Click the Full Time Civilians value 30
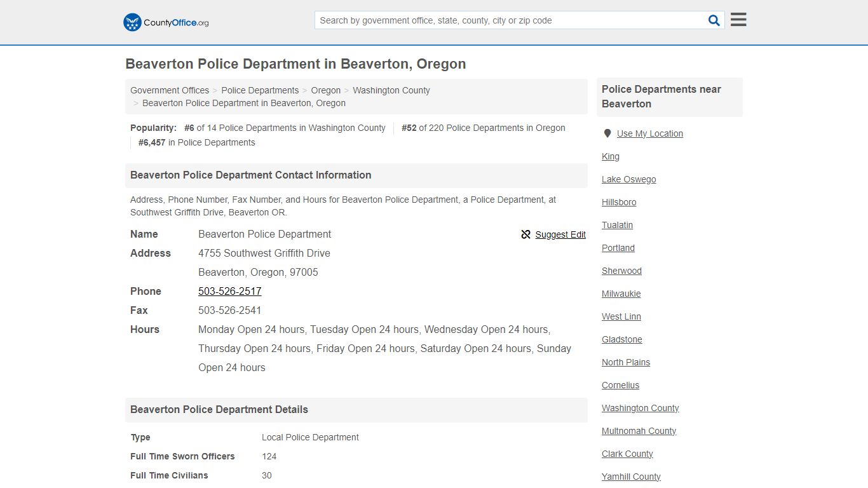The height and width of the screenshot is (488, 868). [267, 475]
